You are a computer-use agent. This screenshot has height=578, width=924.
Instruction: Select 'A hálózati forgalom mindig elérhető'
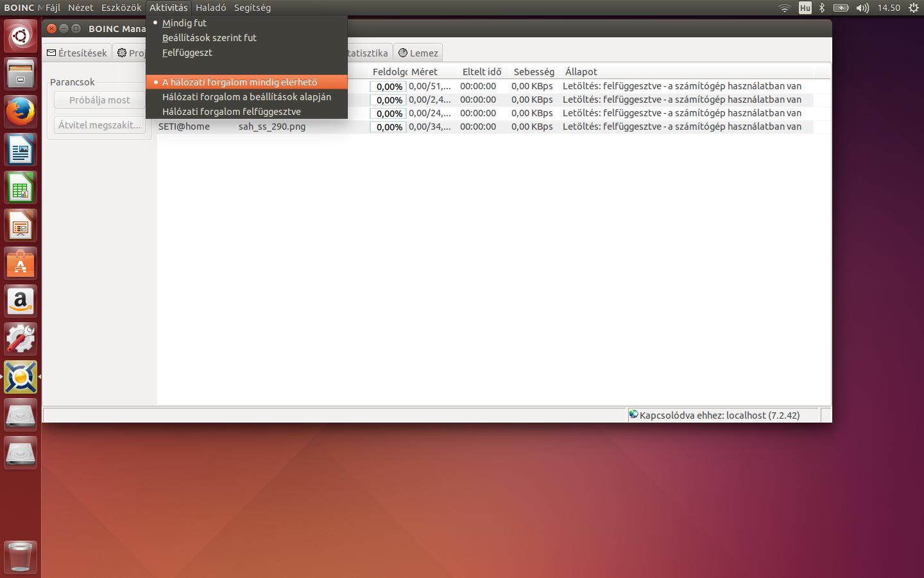pos(246,82)
